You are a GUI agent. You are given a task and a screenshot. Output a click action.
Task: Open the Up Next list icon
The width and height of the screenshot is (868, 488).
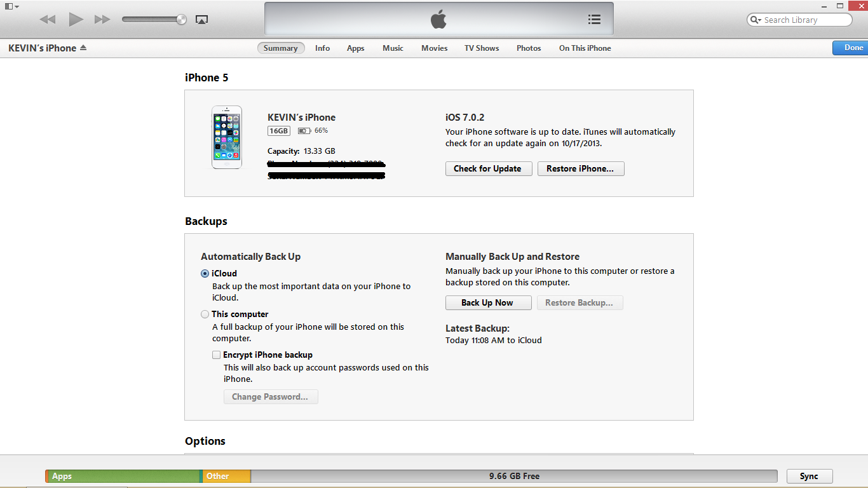pos(594,19)
